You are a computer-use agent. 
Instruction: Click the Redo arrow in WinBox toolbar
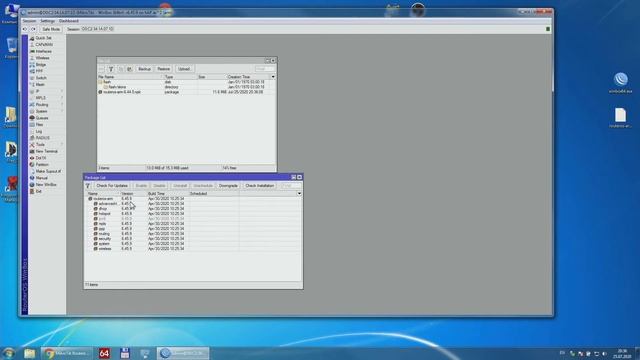click(33, 29)
